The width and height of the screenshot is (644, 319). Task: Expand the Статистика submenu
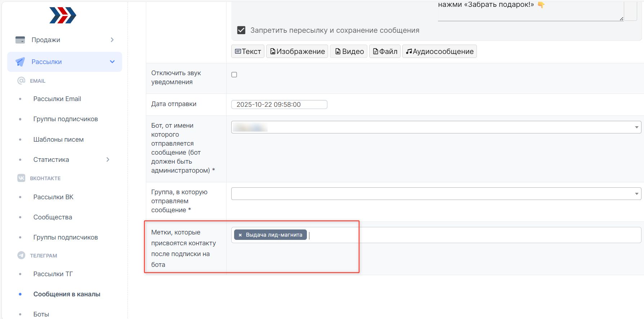click(x=108, y=160)
